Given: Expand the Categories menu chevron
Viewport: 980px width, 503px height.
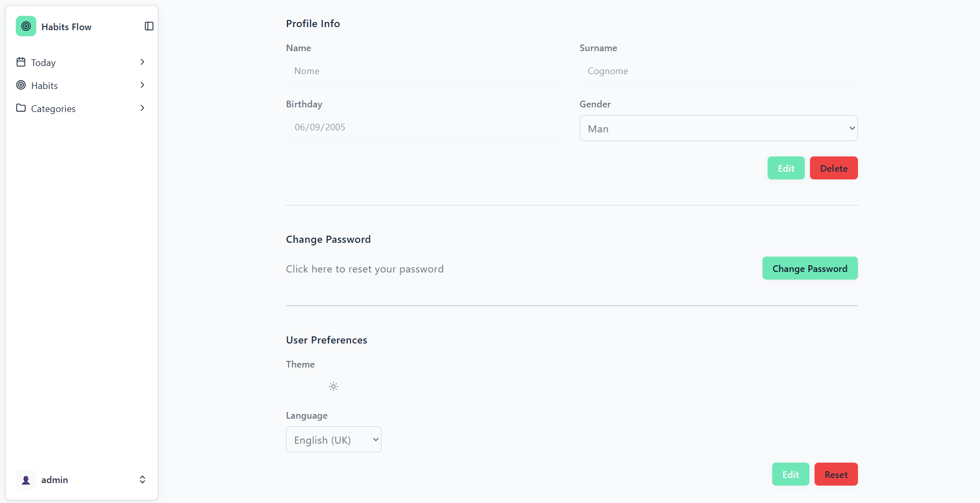Looking at the screenshot, I should [x=142, y=108].
